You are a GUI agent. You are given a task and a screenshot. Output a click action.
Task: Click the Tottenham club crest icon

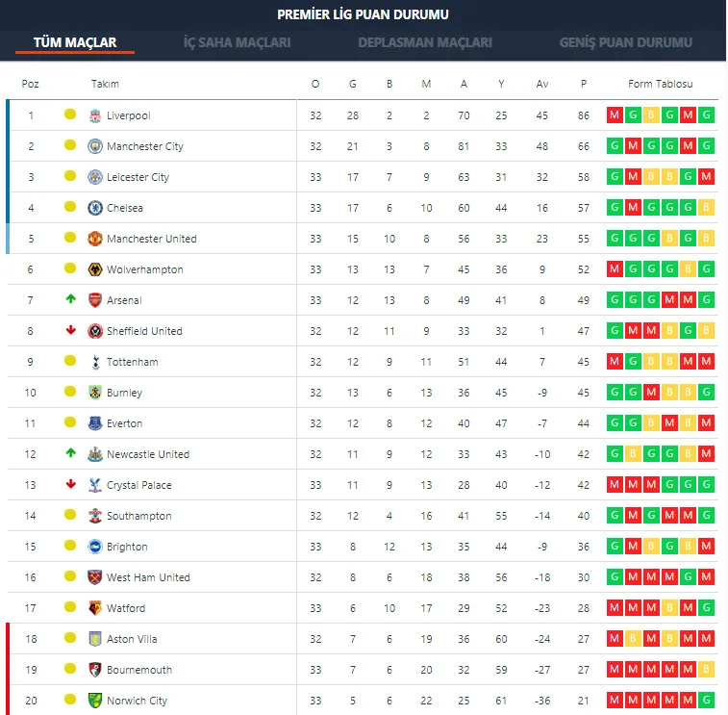click(x=95, y=362)
